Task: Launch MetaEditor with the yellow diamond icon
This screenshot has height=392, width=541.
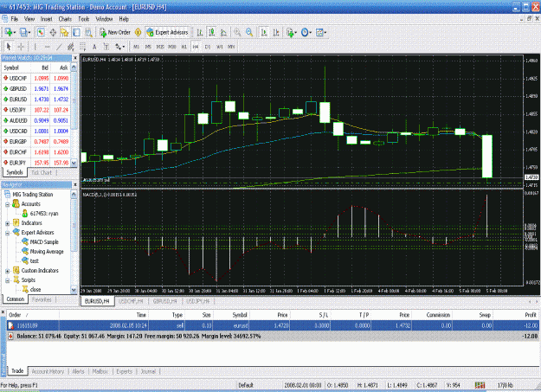Action: pyautogui.click(x=138, y=32)
